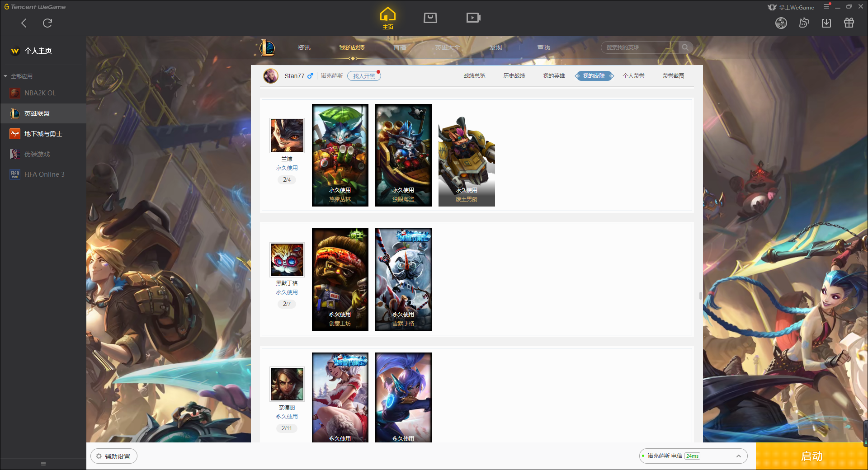Open the 创意工坊 skin card
This screenshot has width=868, height=470.
point(340,279)
